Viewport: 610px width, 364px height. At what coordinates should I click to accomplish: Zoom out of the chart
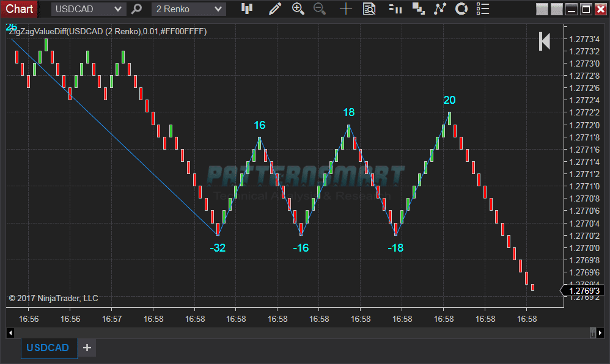point(318,9)
